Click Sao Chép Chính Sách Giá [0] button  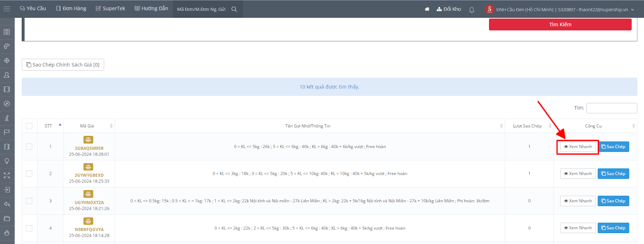pyautogui.click(x=63, y=65)
